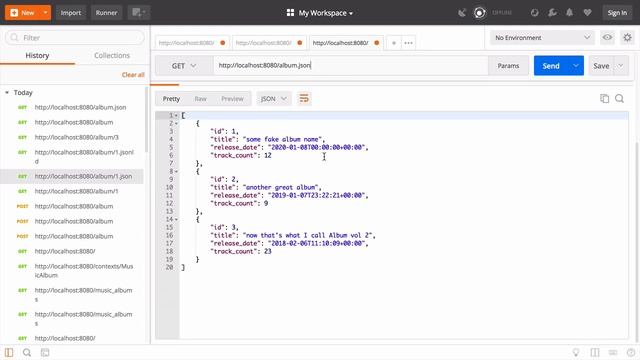Open the Send button dropdown arrow

(576, 66)
